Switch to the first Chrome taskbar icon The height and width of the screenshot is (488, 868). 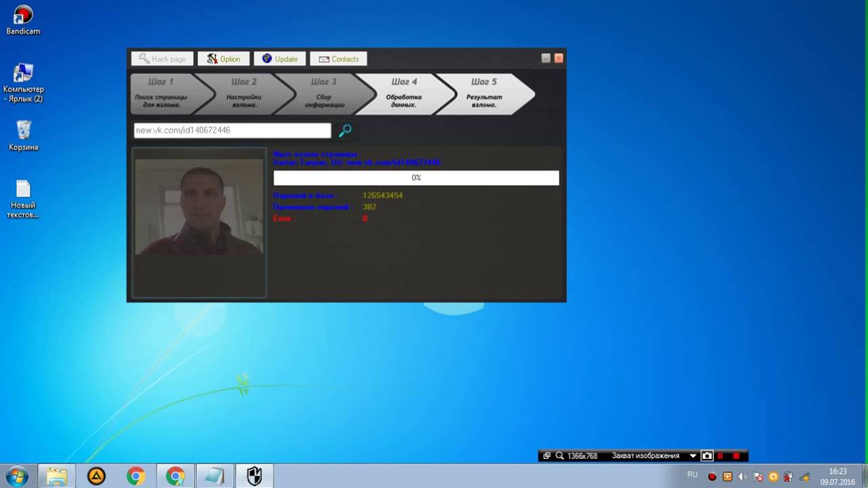(x=136, y=476)
